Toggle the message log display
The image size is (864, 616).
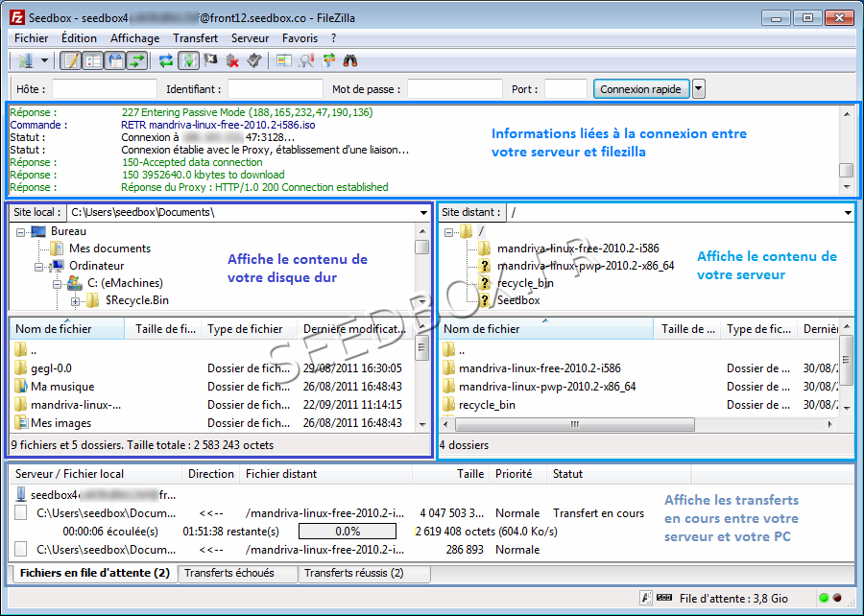(x=69, y=59)
